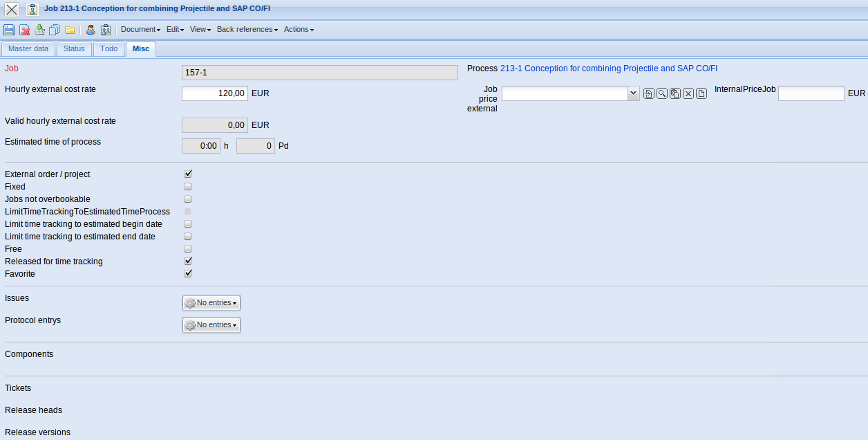Open the yellow folder icon in toolbar

70,30
